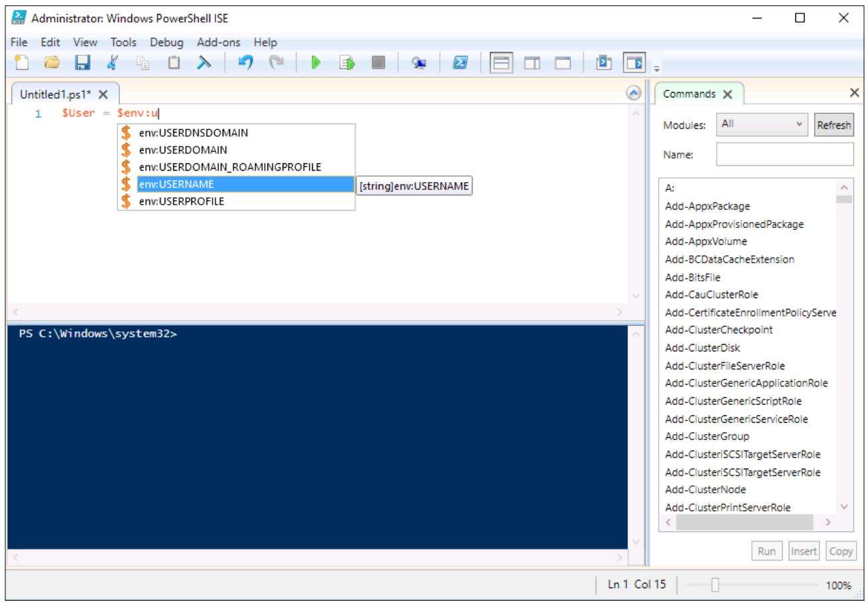868x606 pixels.
Task: Open the Add-ons menu
Action: click(x=219, y=42)
